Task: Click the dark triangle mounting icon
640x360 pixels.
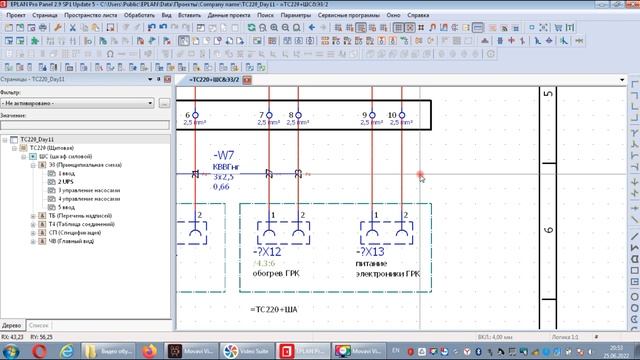Action: (x=484, y=41)
